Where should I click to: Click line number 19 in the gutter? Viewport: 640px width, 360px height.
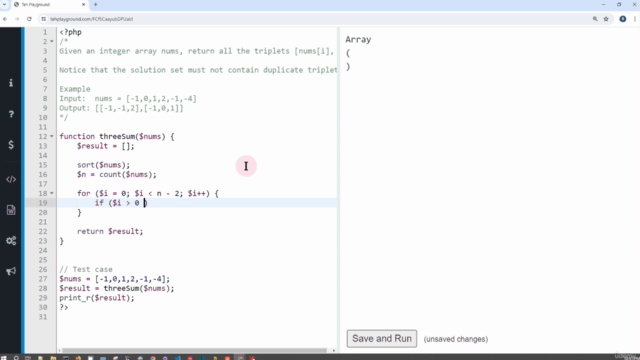click(x=43, y=203)
